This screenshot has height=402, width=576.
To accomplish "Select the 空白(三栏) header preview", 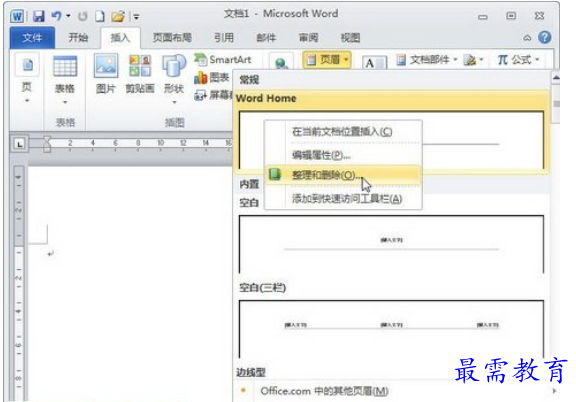I will (x=391, y=329).
